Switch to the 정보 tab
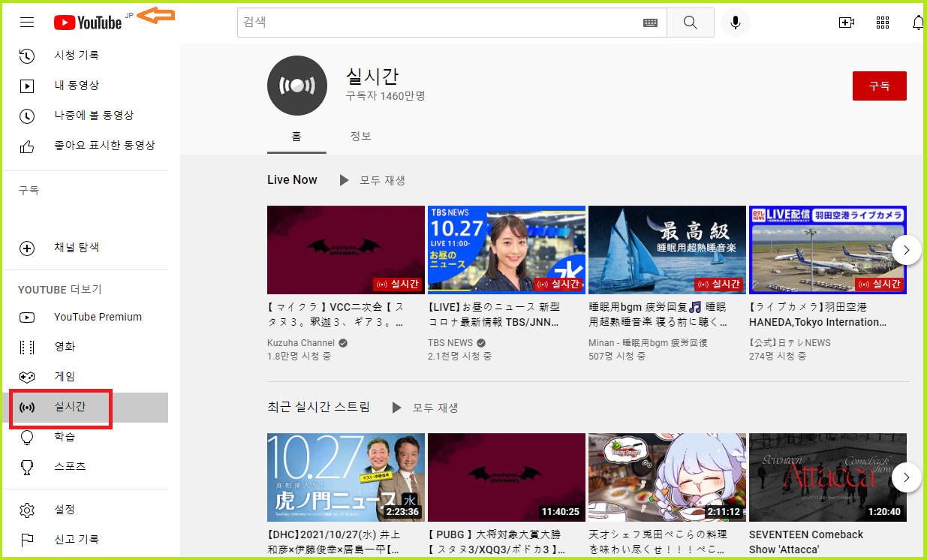The width and height of the screenshot is (927, 560). tap(360, 137)
